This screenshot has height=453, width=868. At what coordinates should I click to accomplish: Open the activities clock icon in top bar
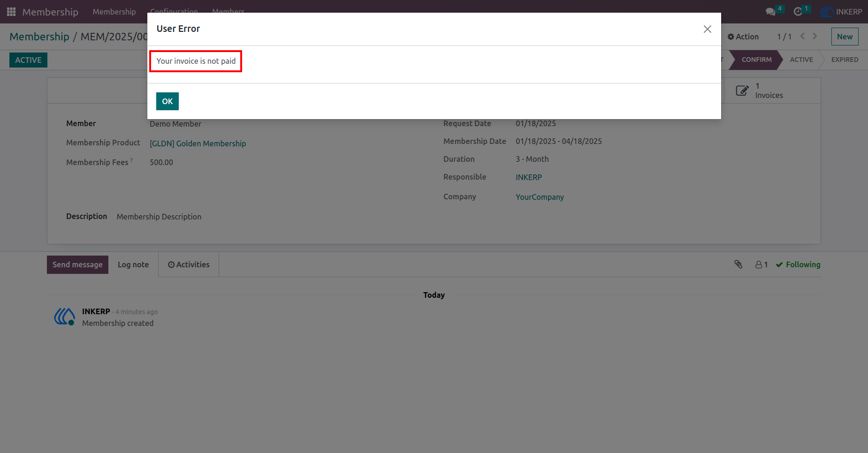click(x=798, y=12)
